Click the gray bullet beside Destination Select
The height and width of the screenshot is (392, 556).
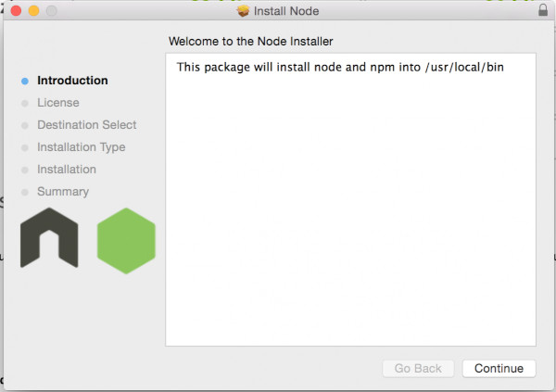pyautogui.click(x=25, y=126)
